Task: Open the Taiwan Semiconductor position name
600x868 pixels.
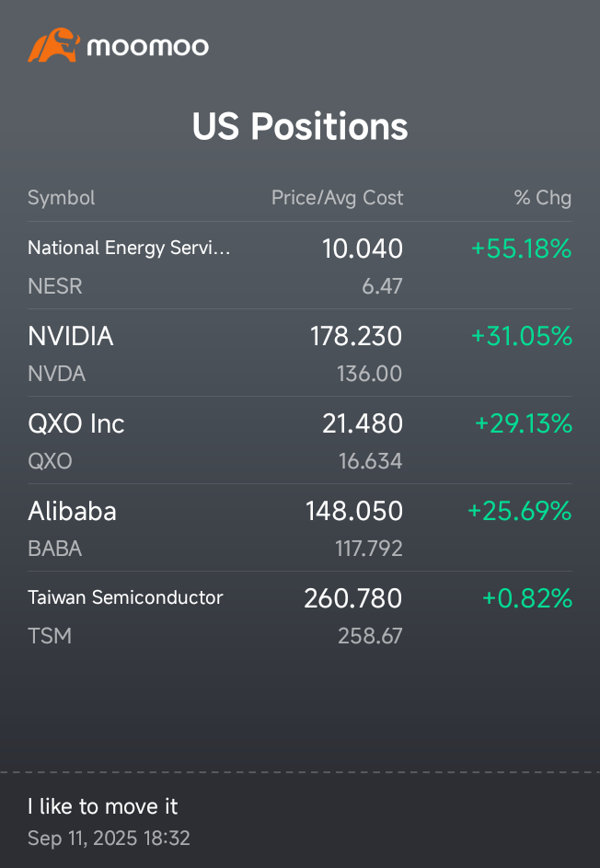Action: pos(125,597)
